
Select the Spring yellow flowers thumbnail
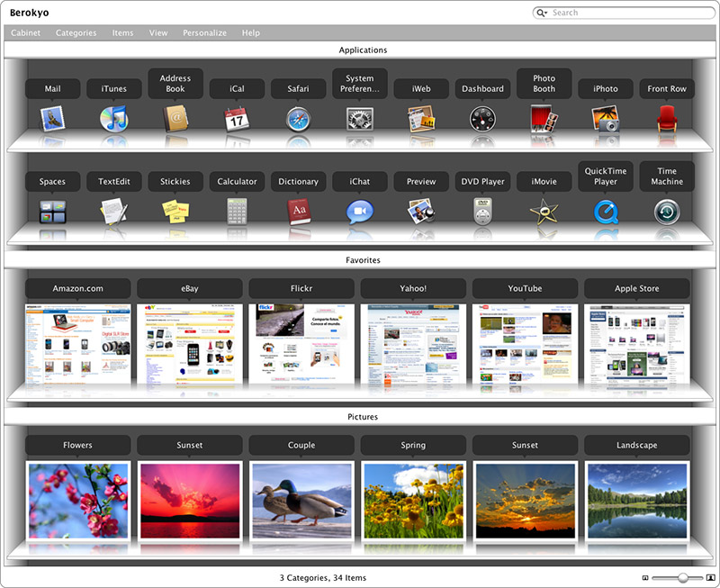(413, 501)
